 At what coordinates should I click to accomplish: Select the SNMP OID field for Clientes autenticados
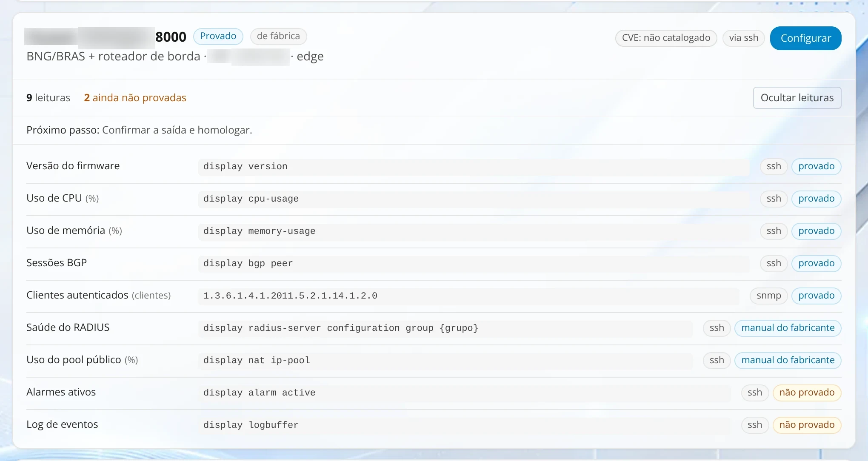[x=468, y=296]
